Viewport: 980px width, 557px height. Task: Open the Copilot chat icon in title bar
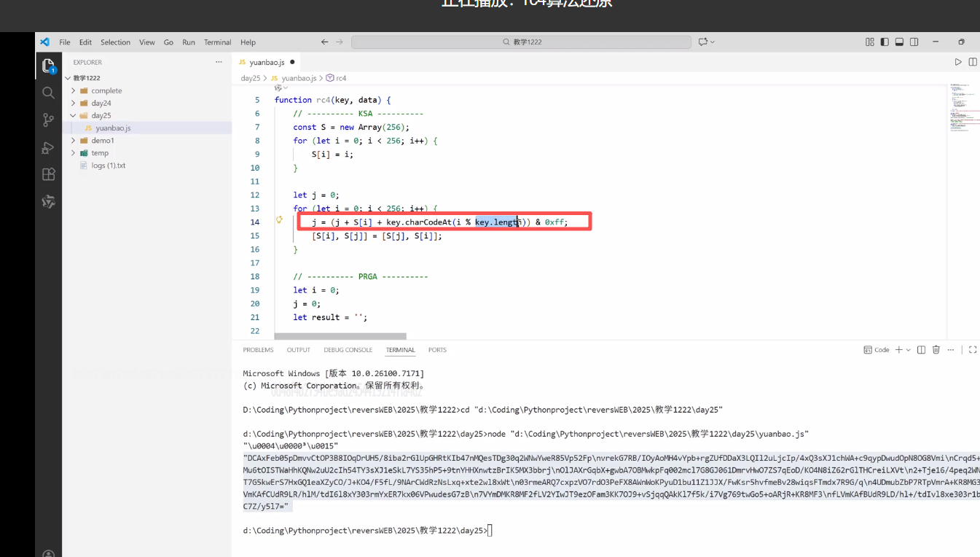pos(703,42)
